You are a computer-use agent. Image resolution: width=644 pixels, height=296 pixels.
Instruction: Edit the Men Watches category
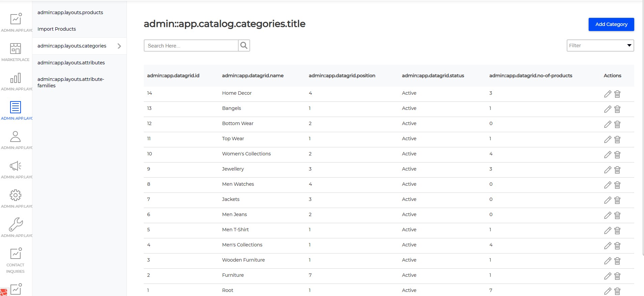[608, 185]
